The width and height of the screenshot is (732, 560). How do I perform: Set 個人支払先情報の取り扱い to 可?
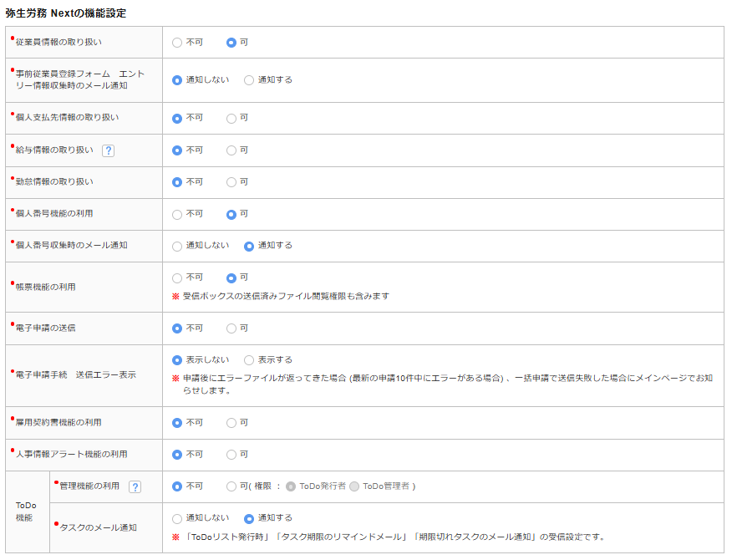tap(231, 118)
